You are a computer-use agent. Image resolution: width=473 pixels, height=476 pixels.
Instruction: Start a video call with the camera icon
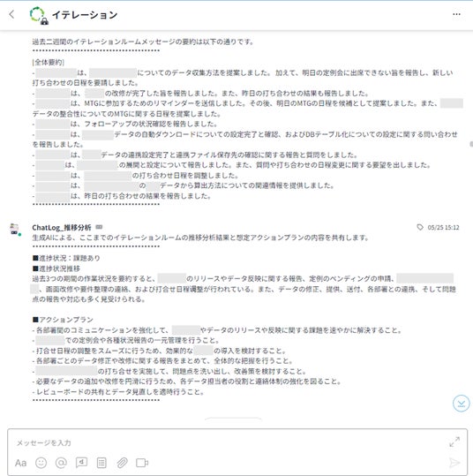pyautogui.click(x=142, y=463)
